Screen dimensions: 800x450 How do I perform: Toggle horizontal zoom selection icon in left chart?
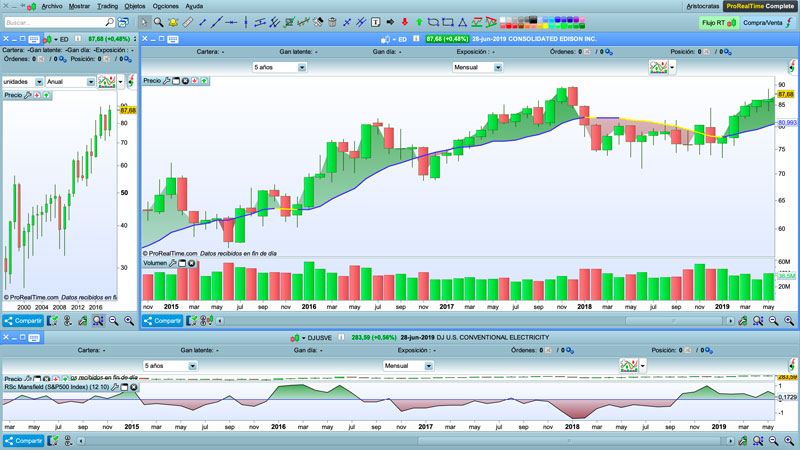[x=97, y=320]
